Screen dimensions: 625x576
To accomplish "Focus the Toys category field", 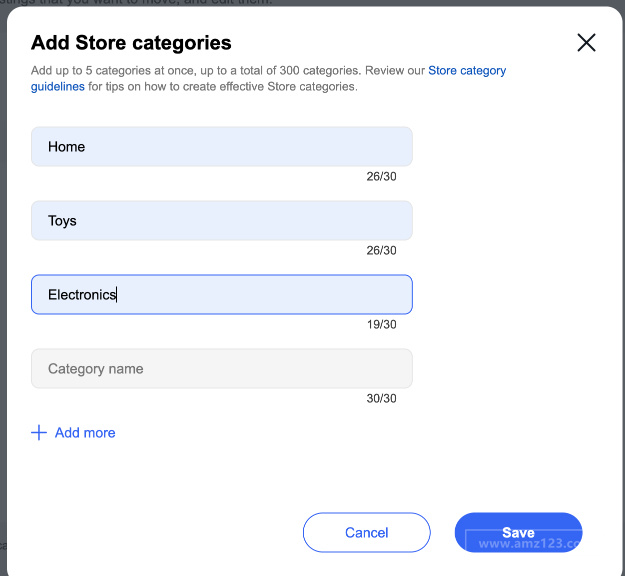I will pyautogui.click(x=222, y=220).
